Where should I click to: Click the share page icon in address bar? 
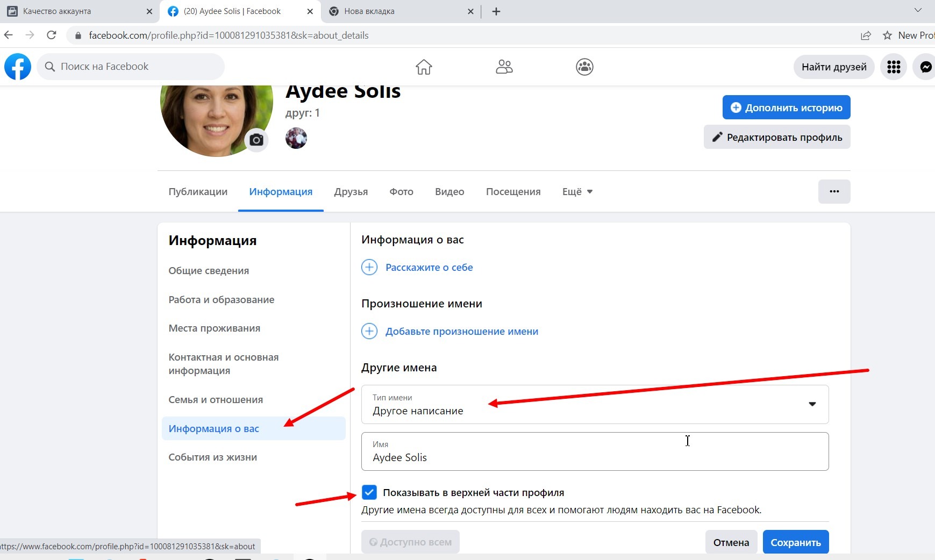866,35
